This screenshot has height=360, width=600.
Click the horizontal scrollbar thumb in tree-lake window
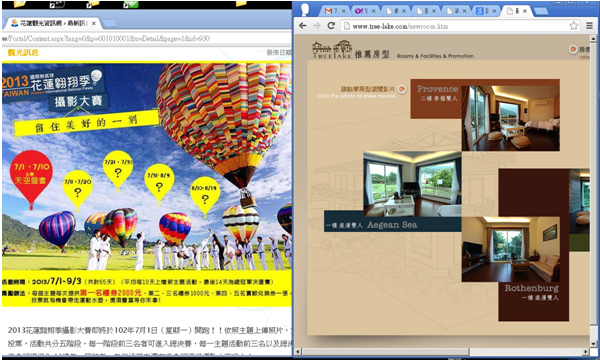[x=385, y=351]
